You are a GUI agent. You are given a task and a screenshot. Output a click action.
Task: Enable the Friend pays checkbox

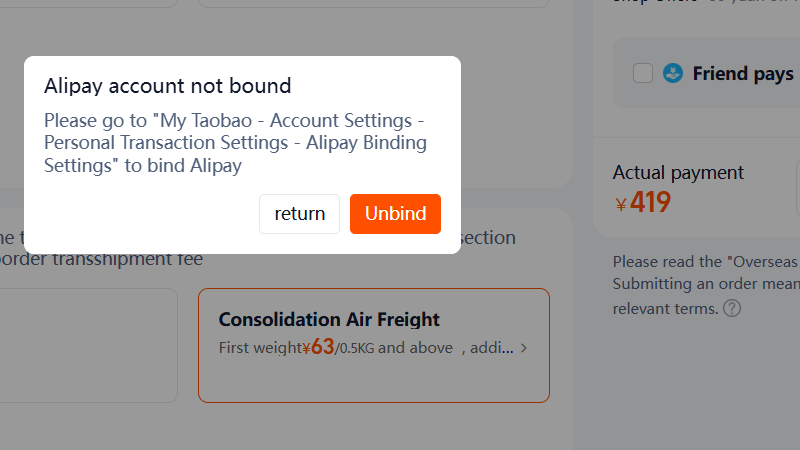[x=643, y=73]
